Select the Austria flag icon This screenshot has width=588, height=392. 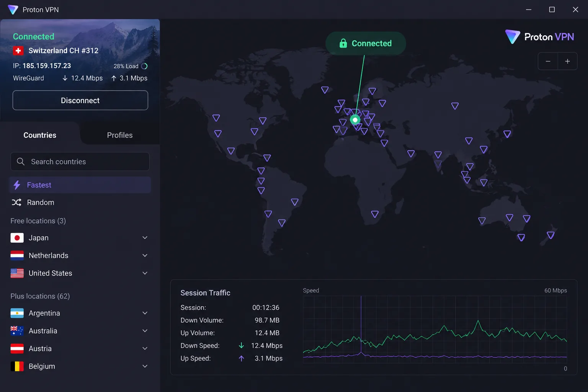[x=17, y=349]
